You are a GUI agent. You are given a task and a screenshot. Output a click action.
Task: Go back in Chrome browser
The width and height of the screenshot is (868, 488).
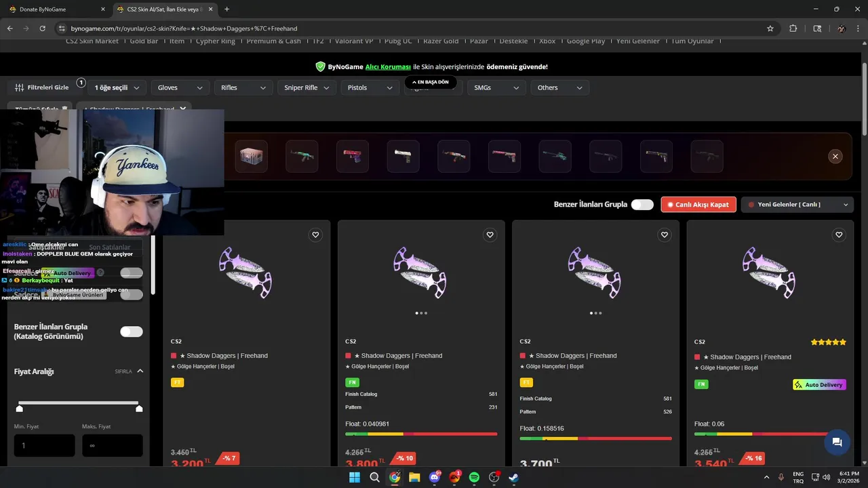click(x=9, y=28)
